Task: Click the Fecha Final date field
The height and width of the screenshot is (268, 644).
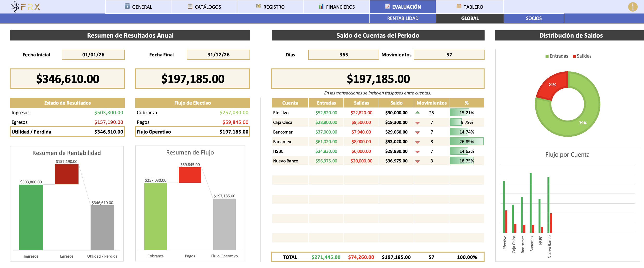Action: point(218,54)
